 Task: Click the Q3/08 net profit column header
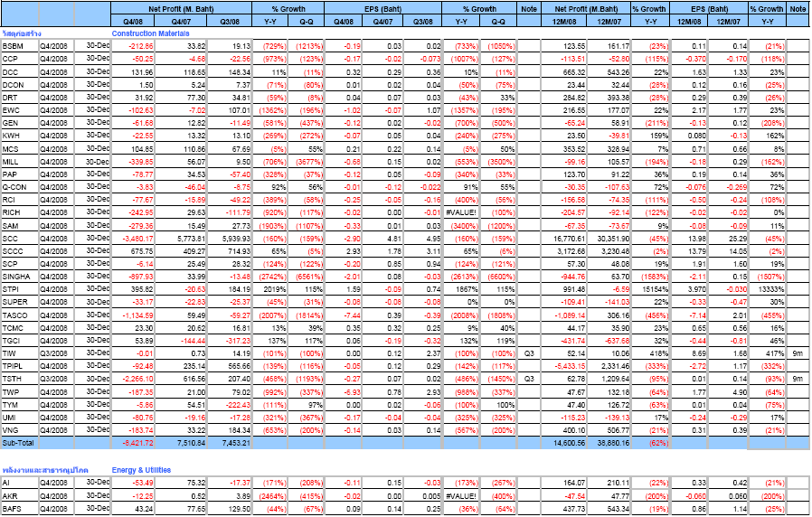[229, 21]
